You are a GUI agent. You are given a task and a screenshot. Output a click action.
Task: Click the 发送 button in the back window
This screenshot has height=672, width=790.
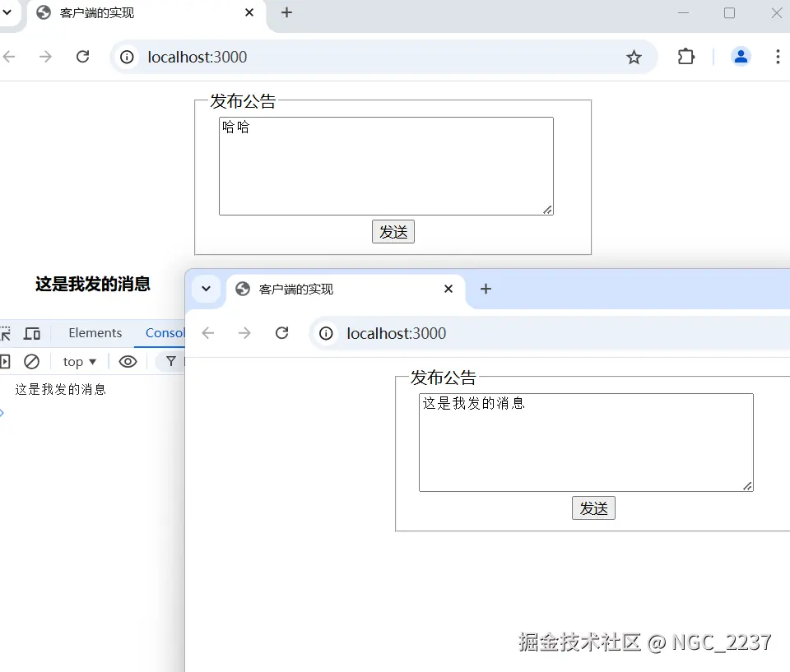(x=393, y=232)
